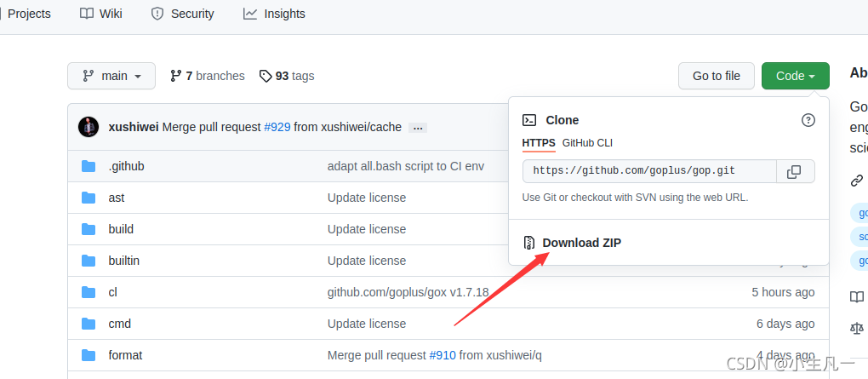Open the format folder
868x379 pixels.
(x=125, y=355)
